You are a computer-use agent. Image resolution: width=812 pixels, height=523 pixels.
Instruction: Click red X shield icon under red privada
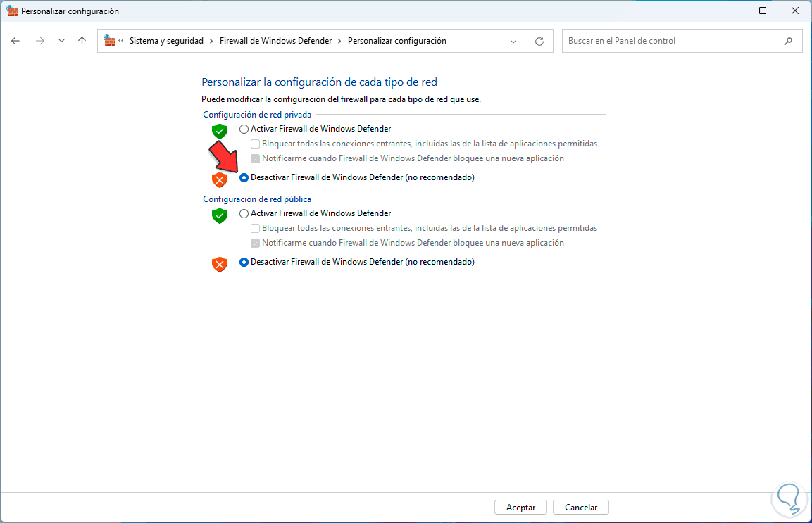coord(220,180)
